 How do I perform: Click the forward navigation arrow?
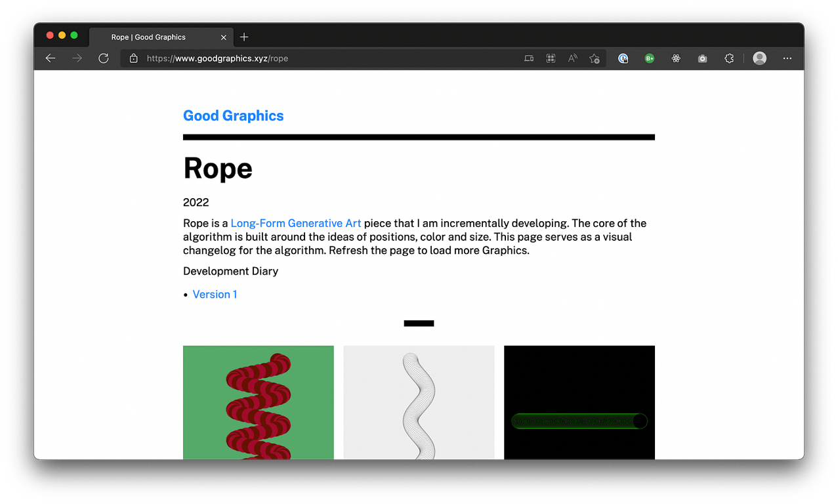[x=77, y=58]
